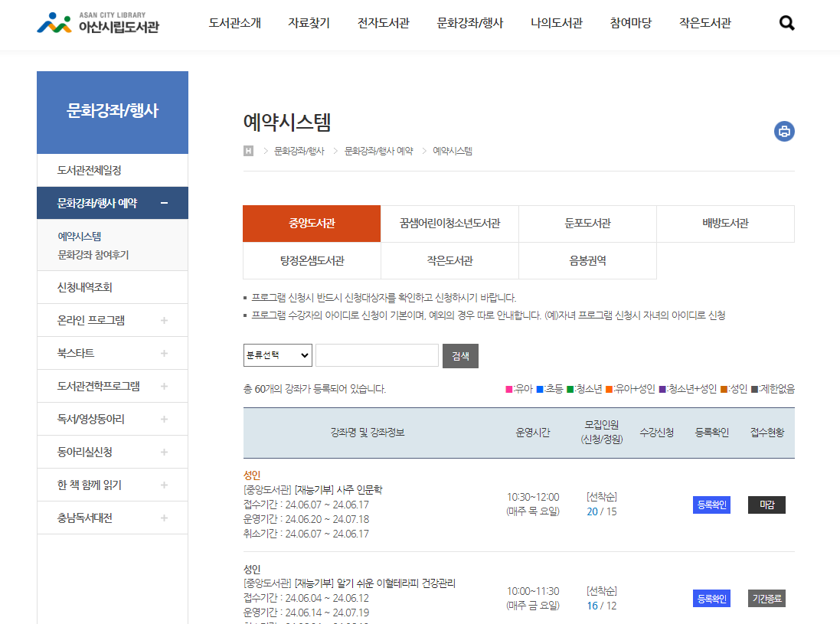Screen dimensions: 840x624
Task: Open 작은도서관 top menu
Action: coord(705,23)
